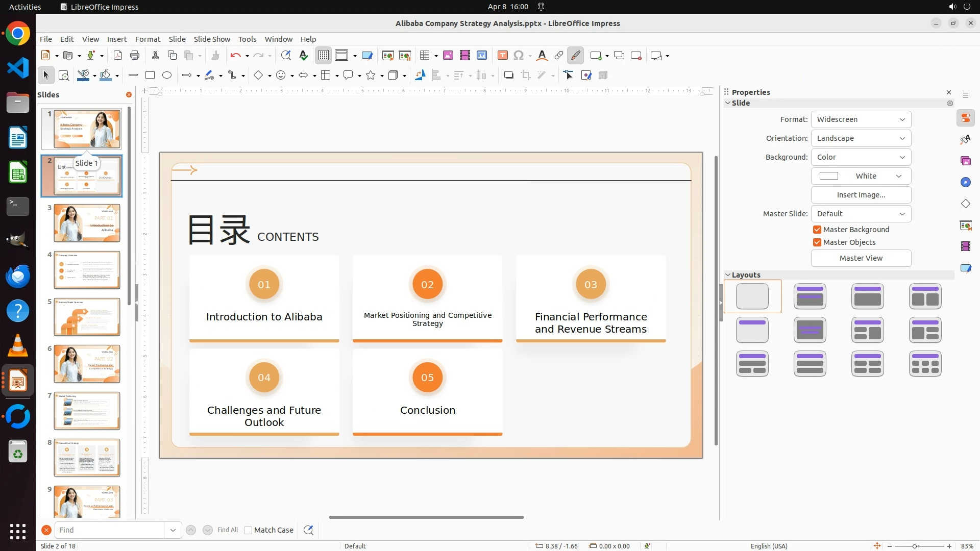980x551 pixels.
Task: Open the Orientation dropdown showing Landscape
Action: pos(861,138)
